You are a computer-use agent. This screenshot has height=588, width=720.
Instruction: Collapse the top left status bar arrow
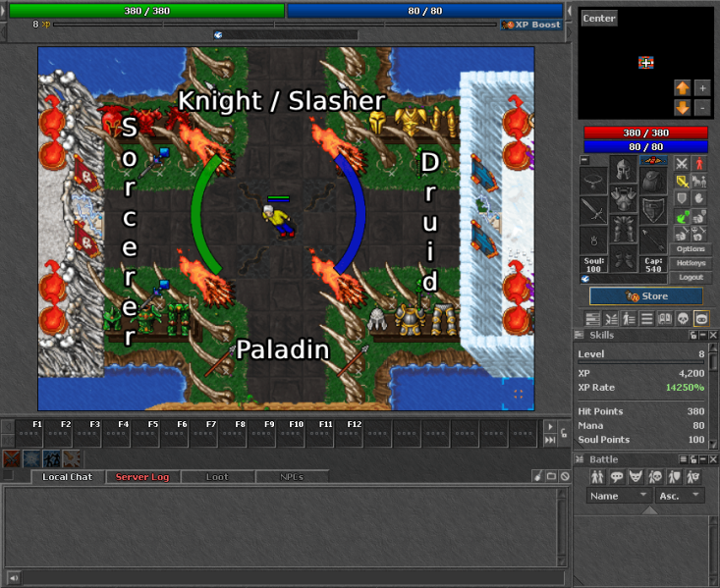(x=3, y=11)
